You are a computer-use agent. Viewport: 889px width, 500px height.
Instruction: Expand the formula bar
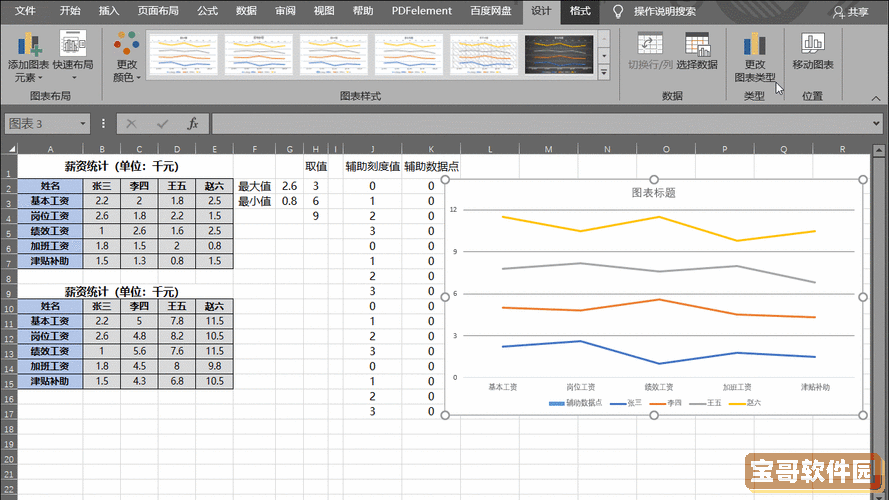(876, 124)
